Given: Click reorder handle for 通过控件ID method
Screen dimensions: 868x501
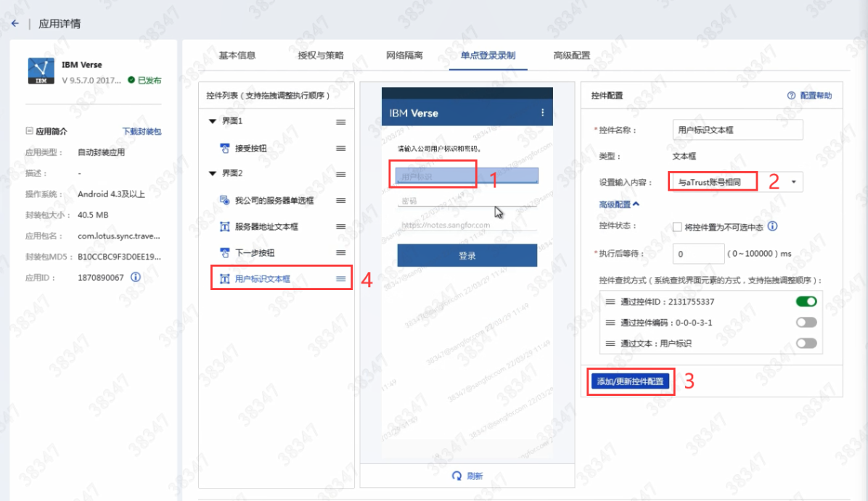Looking at the screenshot, I should pos(610,302).
